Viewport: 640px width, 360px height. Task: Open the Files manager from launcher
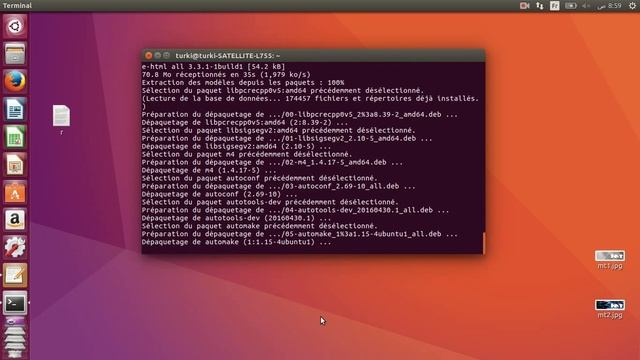pos(15,54)
